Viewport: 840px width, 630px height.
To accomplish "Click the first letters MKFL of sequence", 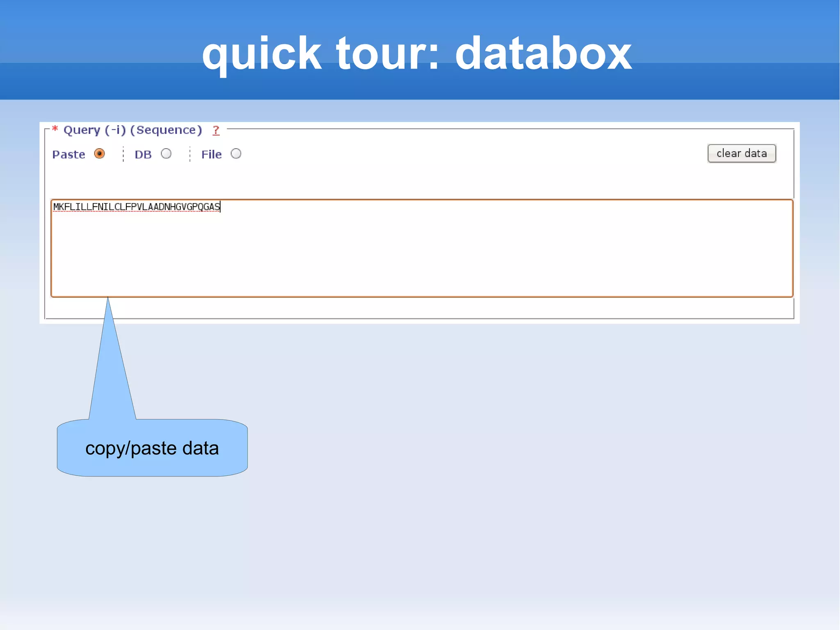I will pyautogui.click(x=64, y=206).
